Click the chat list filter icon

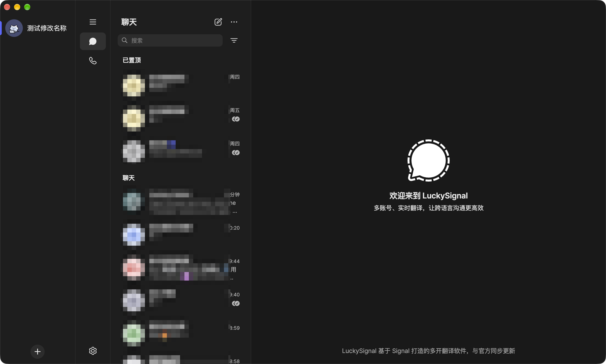[x=234, y=40]
